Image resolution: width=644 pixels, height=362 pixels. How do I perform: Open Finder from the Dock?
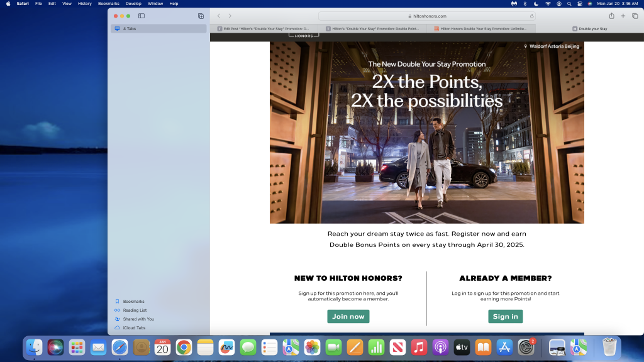[x=34, y=348]
